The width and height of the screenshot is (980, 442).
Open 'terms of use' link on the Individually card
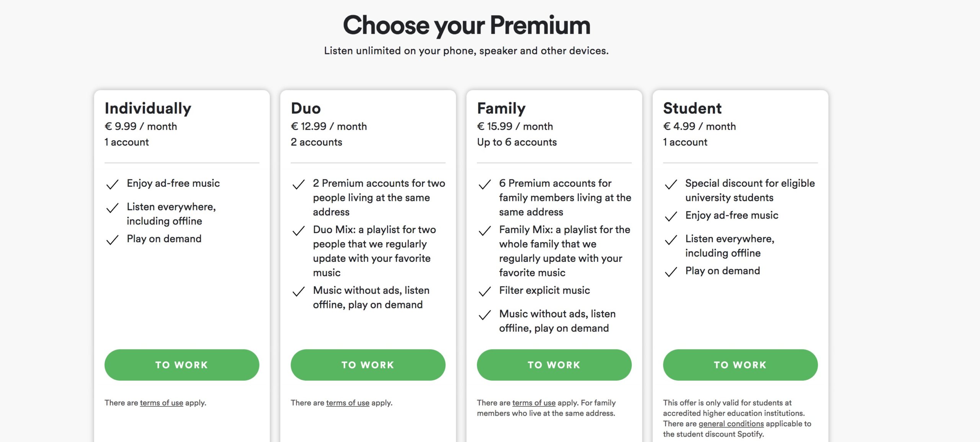[x=162, y=403]
